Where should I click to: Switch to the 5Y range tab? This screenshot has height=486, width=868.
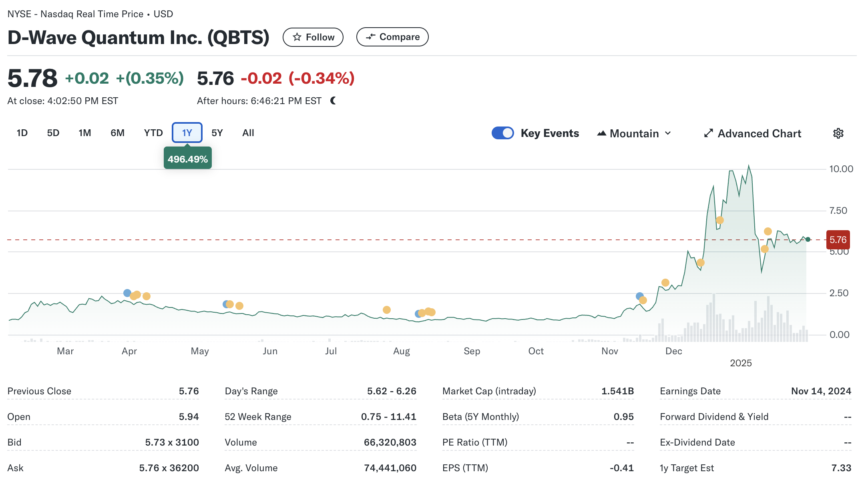pos(217,133)
